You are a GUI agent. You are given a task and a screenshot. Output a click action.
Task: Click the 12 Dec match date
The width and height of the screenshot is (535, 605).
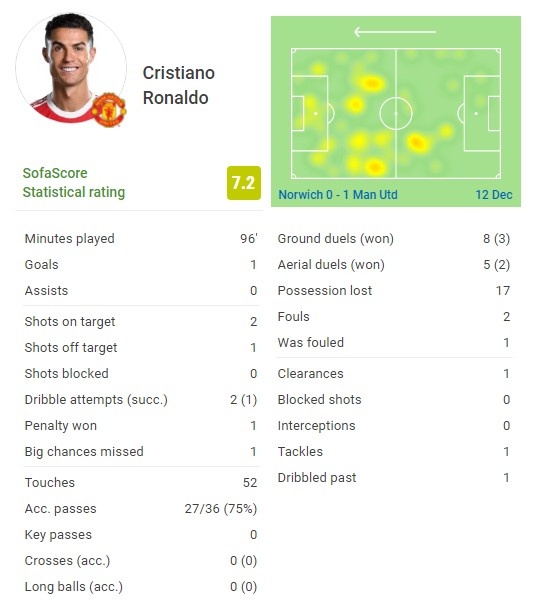pos(494,194)
